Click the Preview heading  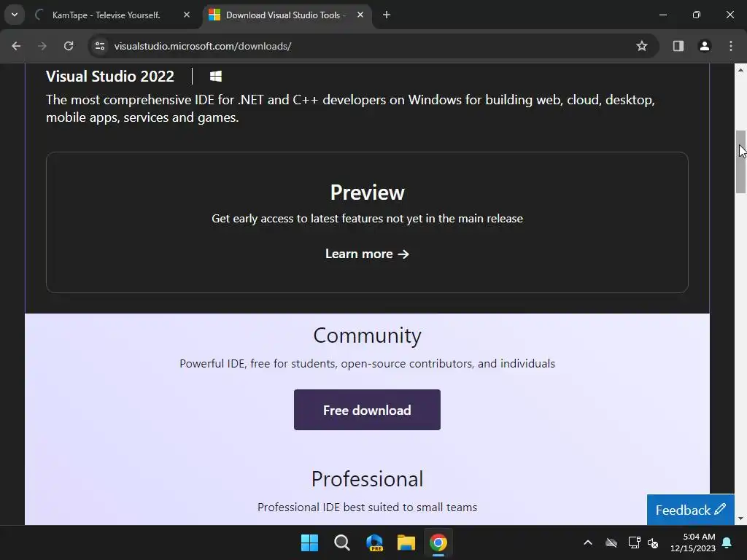click(x=368, y=192)
